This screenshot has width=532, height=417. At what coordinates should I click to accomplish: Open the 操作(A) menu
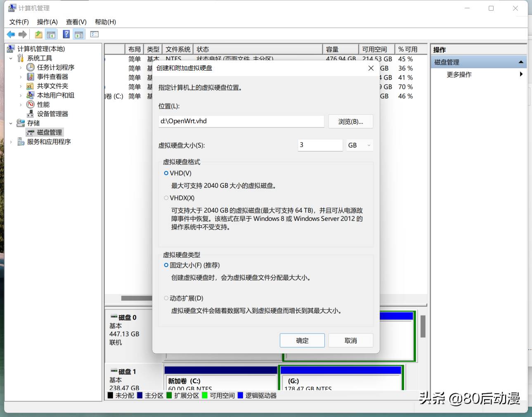[x=47, y=22]
